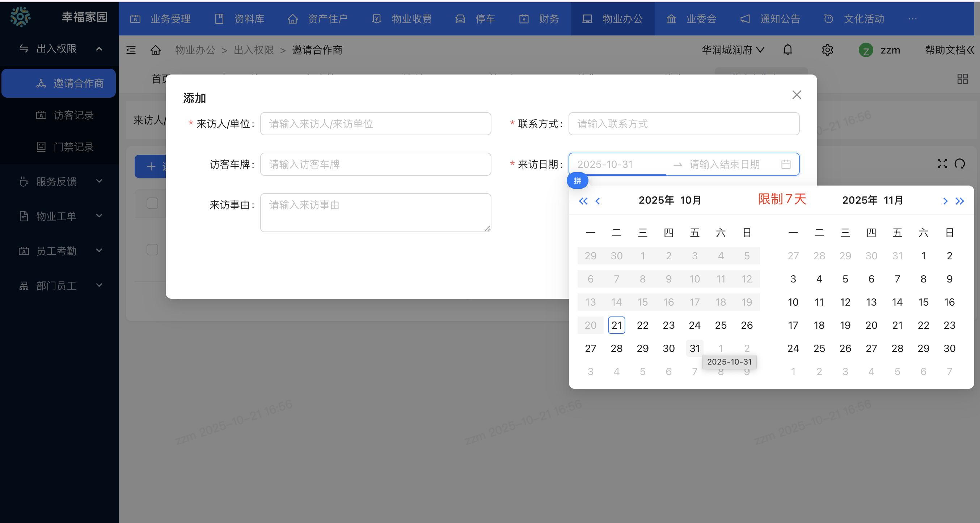This screenshot has height=523, width=980.
Task: Click the home icon in the breadcrumb
Action: pyautogui.click(x=155, y=50)
